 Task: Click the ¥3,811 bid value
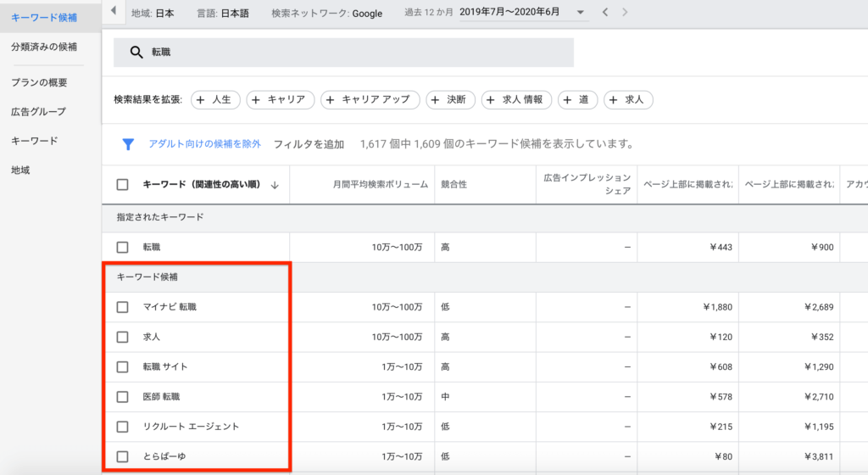point(819,456)
